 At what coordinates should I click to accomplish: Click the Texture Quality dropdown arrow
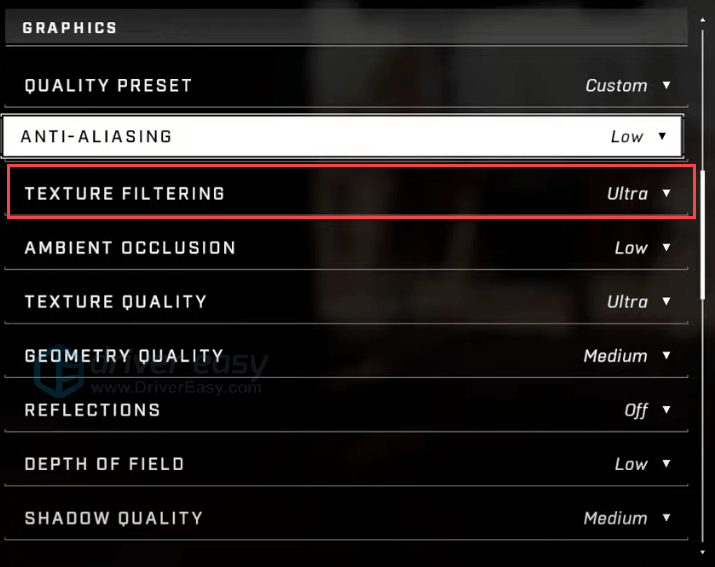[666, 301]
